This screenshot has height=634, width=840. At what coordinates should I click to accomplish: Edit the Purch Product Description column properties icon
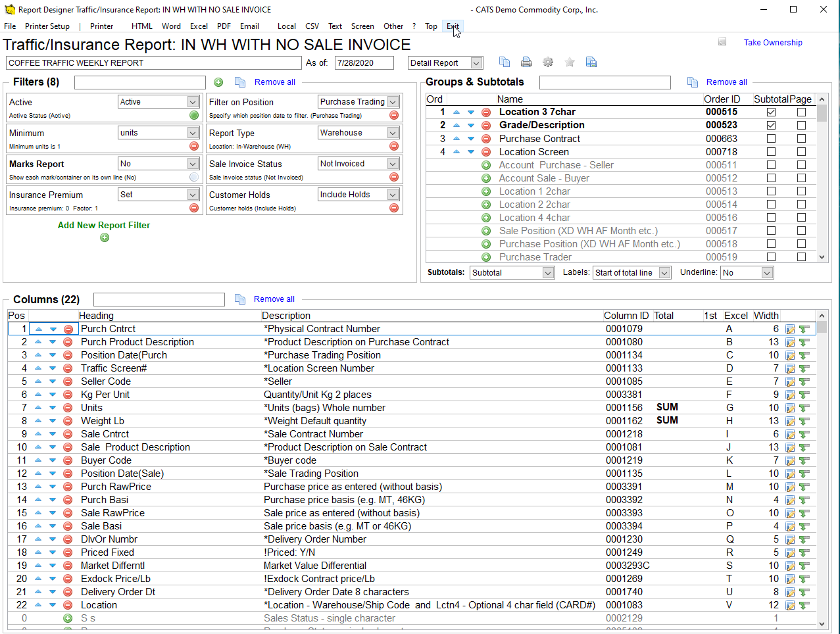coord(790,342)
